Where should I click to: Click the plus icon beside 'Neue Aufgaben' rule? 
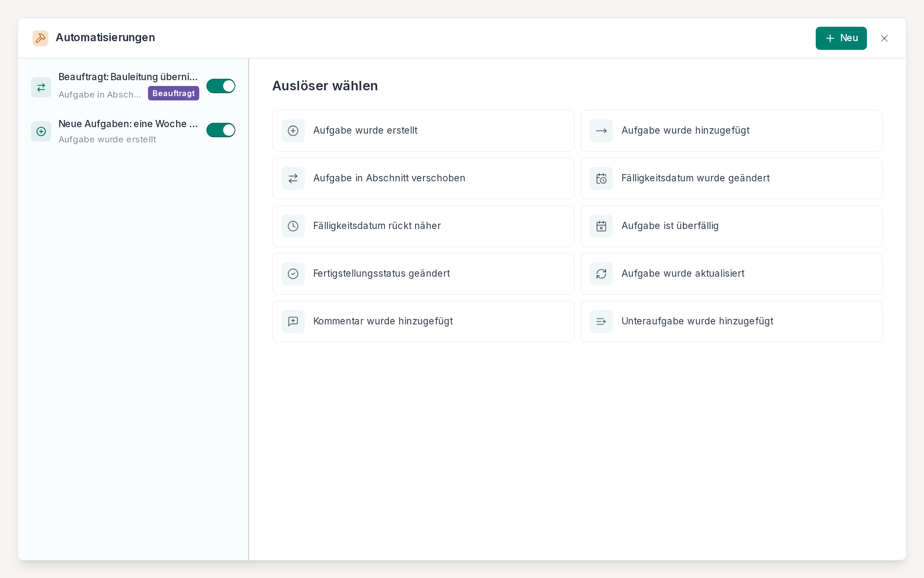(x=41, y=131)
